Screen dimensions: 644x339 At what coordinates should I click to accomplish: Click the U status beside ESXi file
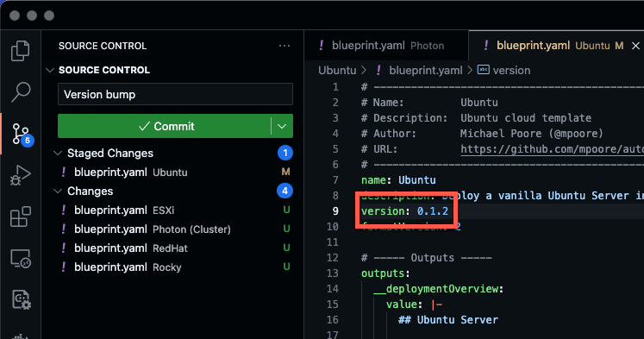point(286,210)
